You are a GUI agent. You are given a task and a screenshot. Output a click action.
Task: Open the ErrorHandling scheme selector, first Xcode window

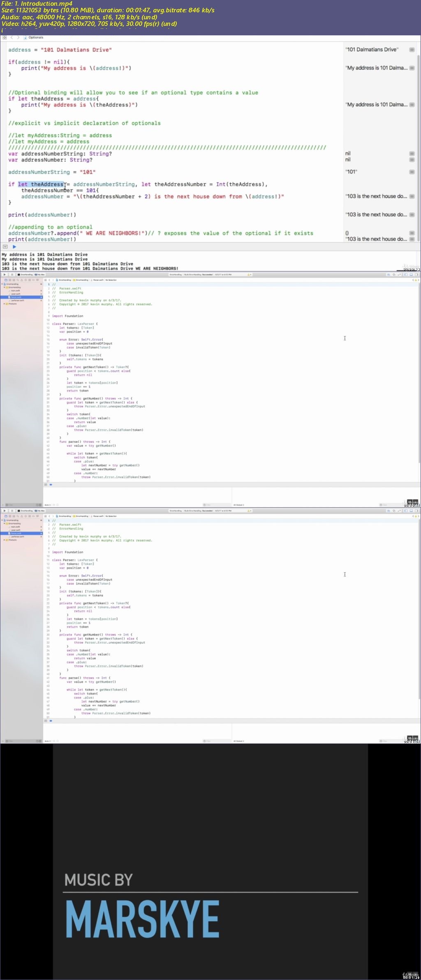pos(26,274)
